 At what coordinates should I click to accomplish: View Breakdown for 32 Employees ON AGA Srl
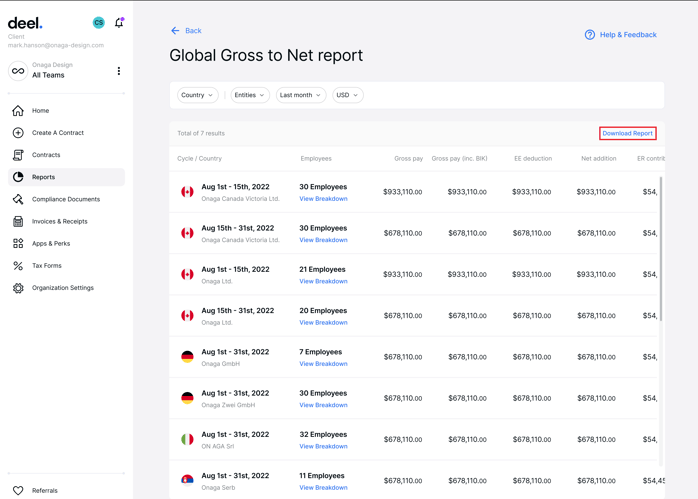[x=323, y=446]
